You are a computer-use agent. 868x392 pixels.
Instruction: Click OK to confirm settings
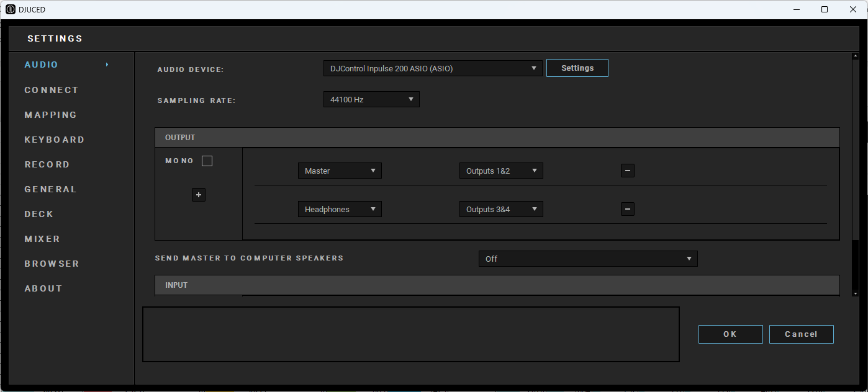click(x=731, y=334)
